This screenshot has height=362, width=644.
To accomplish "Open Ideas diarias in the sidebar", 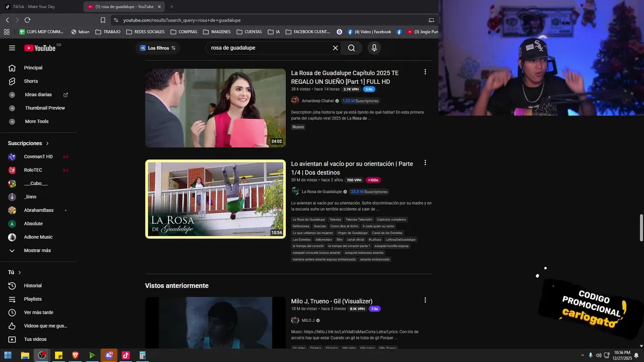I will [38, 95].
